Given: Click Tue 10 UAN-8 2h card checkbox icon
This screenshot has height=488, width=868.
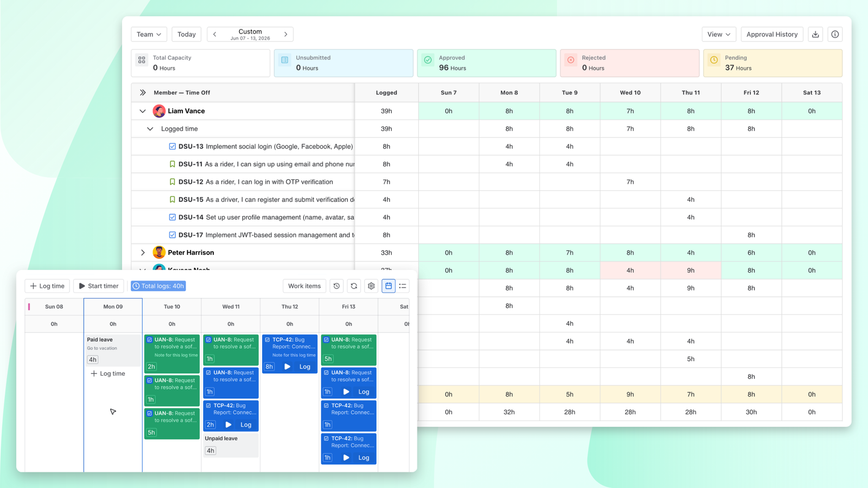Looking at the screenshot, I should click(x=150, y=340).
